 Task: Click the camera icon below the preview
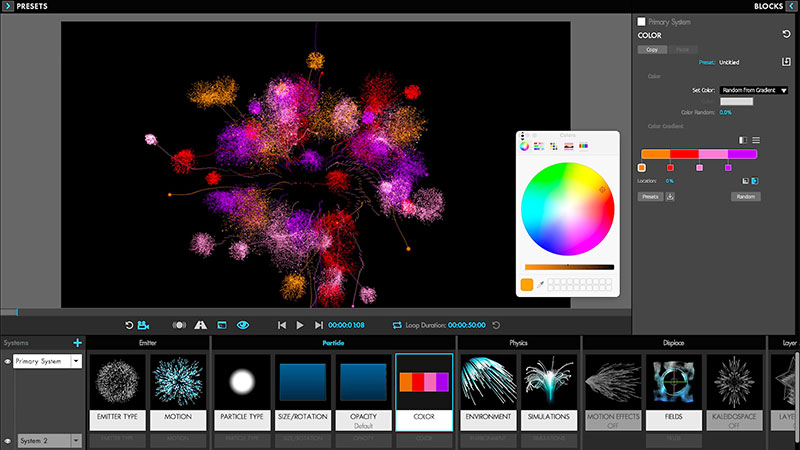[144, 325]
